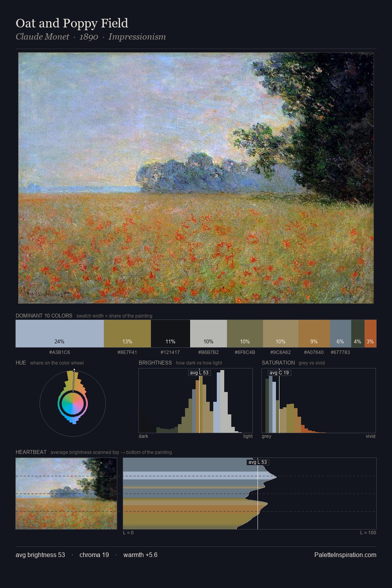Click the HEARTBEAT section heading
This screenshot has height=588, width=392.
pos(31,452)
